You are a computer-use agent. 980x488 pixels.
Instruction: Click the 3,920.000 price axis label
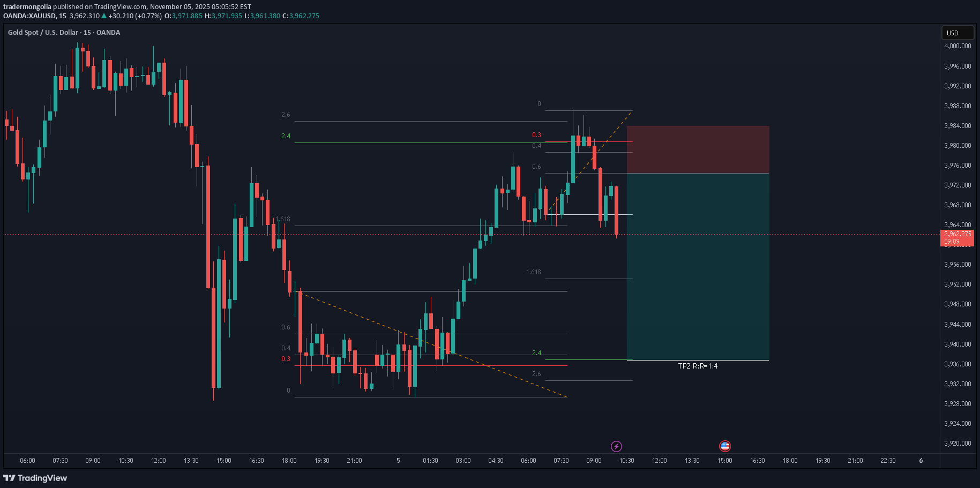957,444
